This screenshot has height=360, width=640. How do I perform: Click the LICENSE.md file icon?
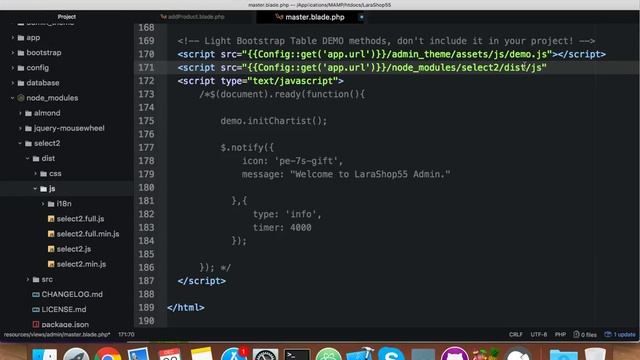(x=36, y=309)
